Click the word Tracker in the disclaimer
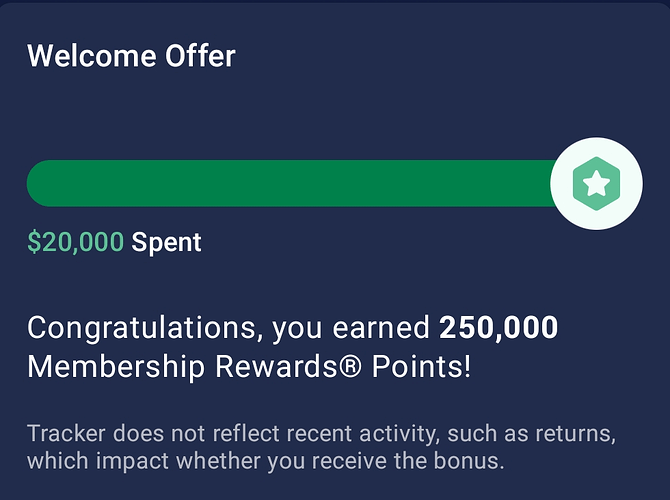The height and width of the screenshot is (500, 670). [66, 434]
